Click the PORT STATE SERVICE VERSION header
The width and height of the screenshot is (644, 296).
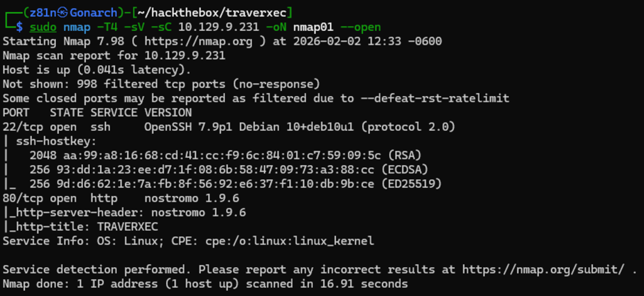[x=97, y=112]
